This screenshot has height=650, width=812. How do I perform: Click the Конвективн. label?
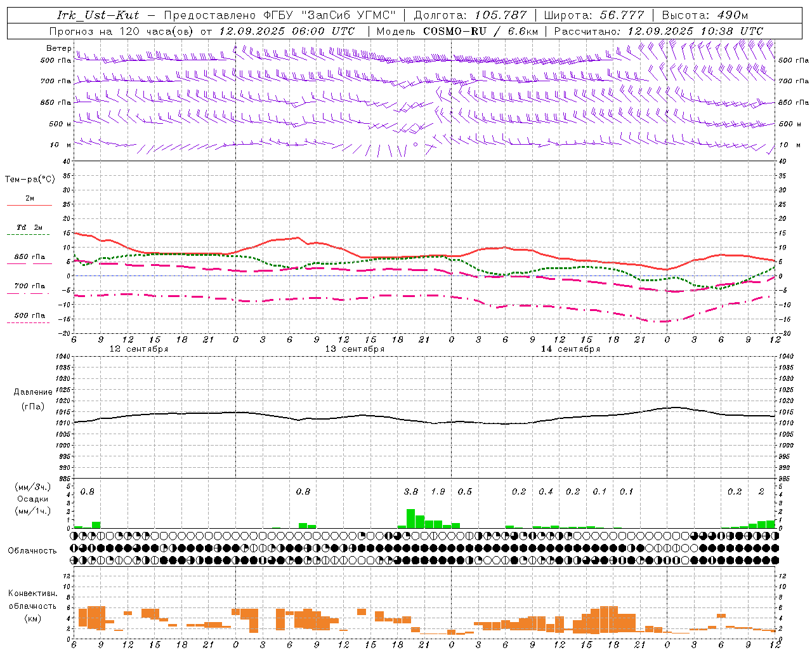pos(32,594)
